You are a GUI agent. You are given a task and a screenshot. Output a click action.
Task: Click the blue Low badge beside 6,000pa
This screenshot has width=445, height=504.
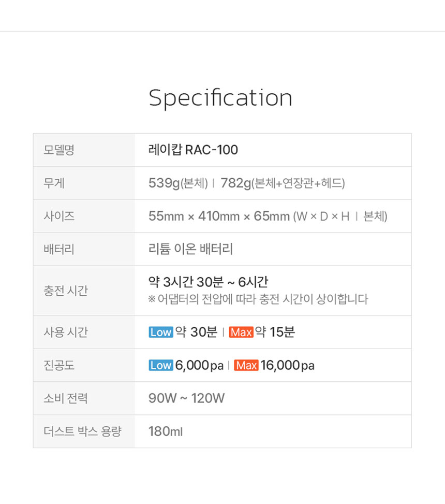tap(160, 365)
